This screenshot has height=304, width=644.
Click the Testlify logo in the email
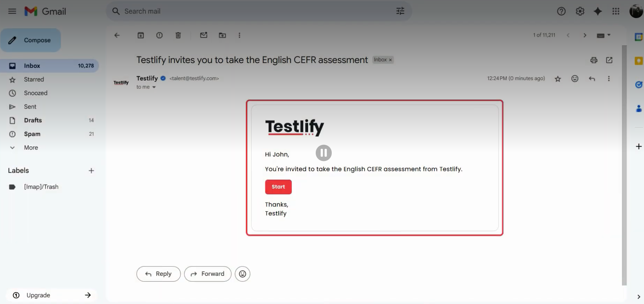pyautogui.click(x=295, y=127)
